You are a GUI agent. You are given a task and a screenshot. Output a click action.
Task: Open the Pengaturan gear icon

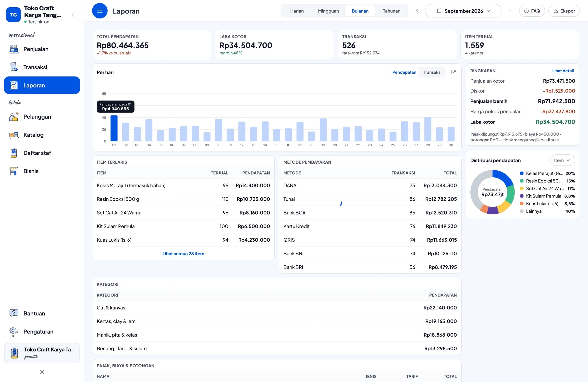tap(14, 332)
